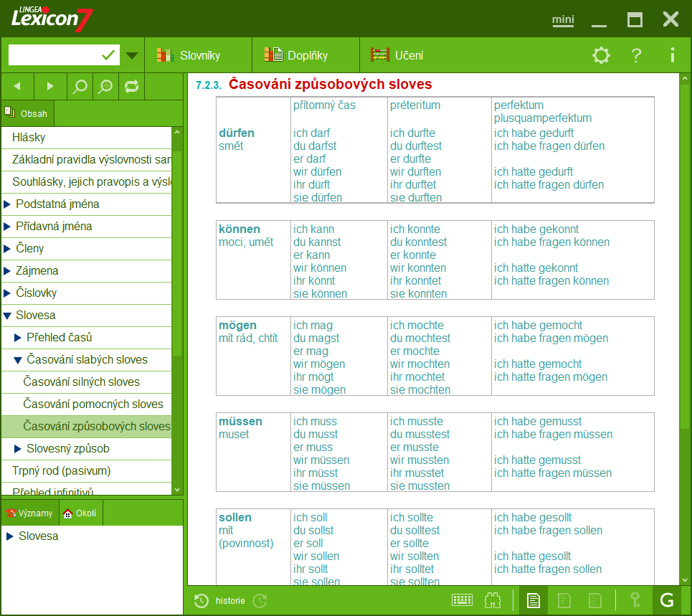The image size is (692, 616).
Task: Open help via the question mark icon
Action: click(x=636, y=55)
